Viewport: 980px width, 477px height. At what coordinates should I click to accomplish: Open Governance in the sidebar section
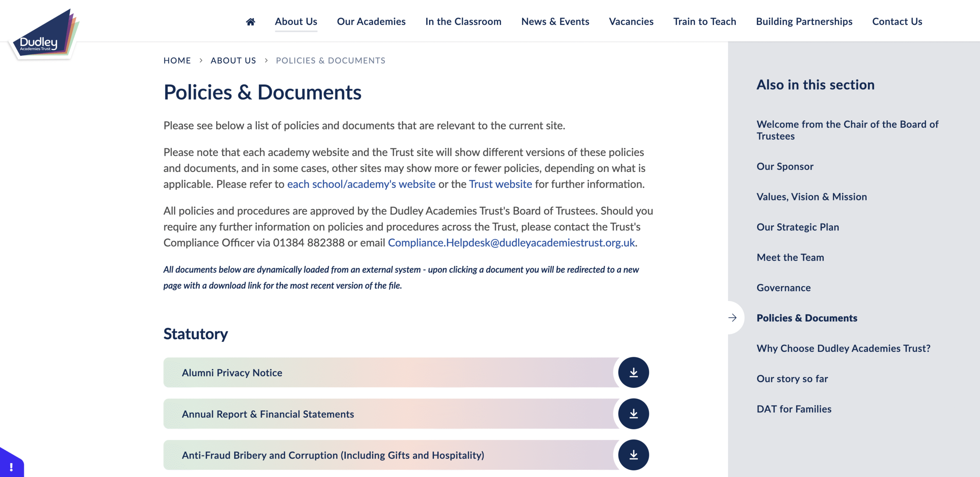coord(784,288)
